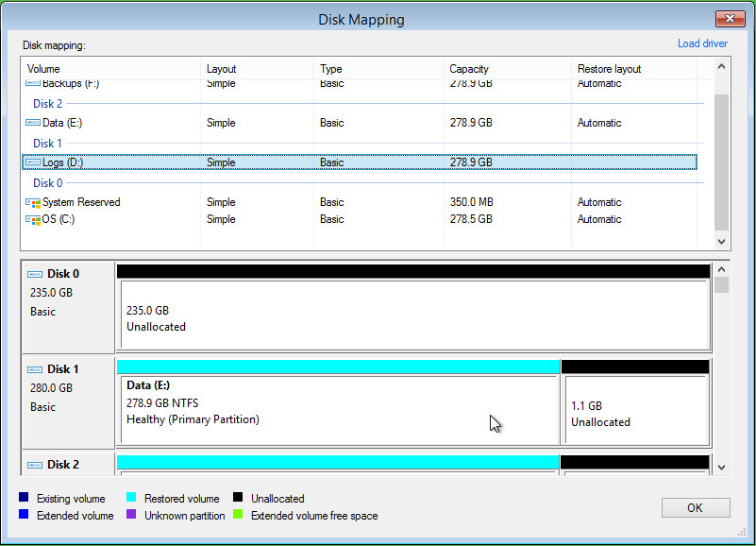Sort by the Volume column header

coord(43,69)
